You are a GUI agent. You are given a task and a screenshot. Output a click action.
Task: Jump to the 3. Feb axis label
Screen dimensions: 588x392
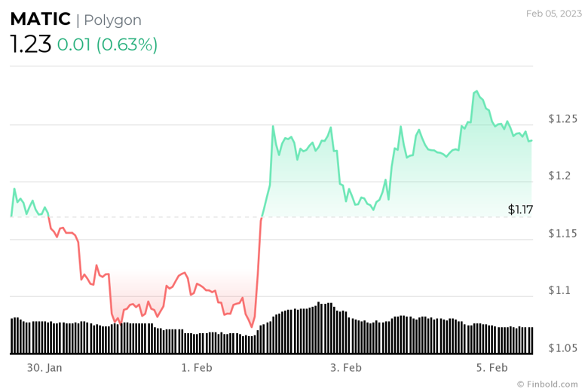tap(346, 368)
